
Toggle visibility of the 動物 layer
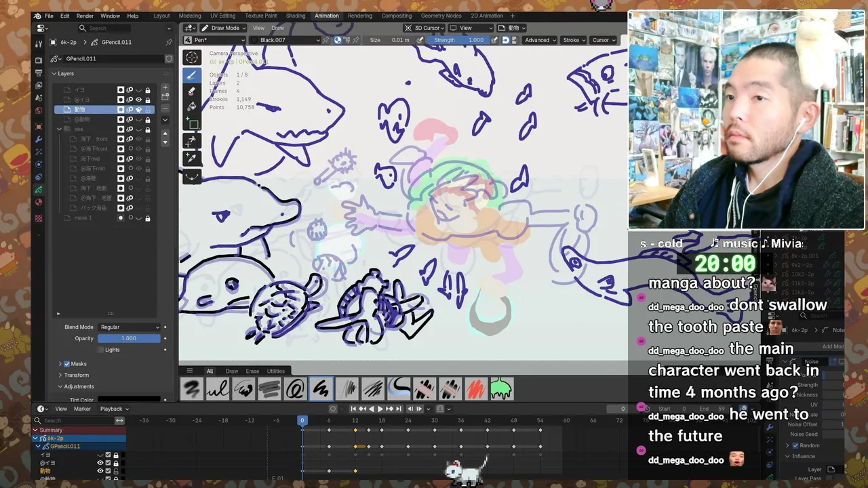coord(138,109)
